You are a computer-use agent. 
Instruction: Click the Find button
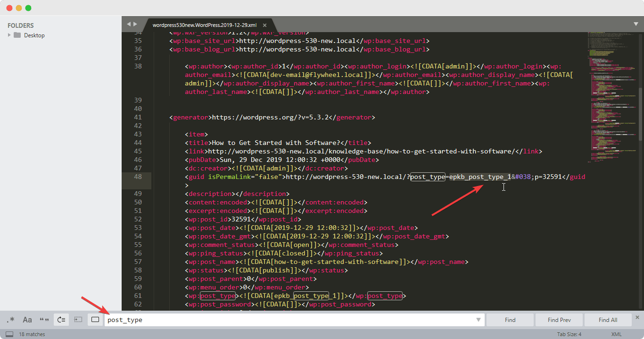coord(510,320)
